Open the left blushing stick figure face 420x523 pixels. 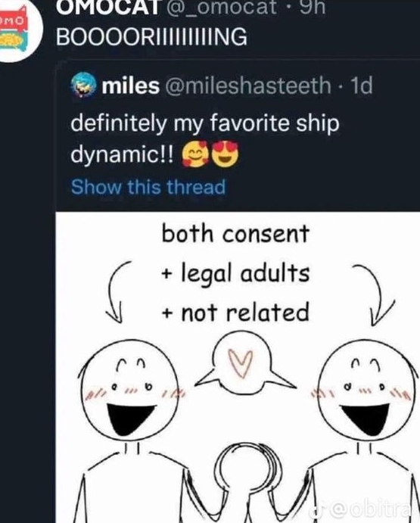[x=129, y=391]
